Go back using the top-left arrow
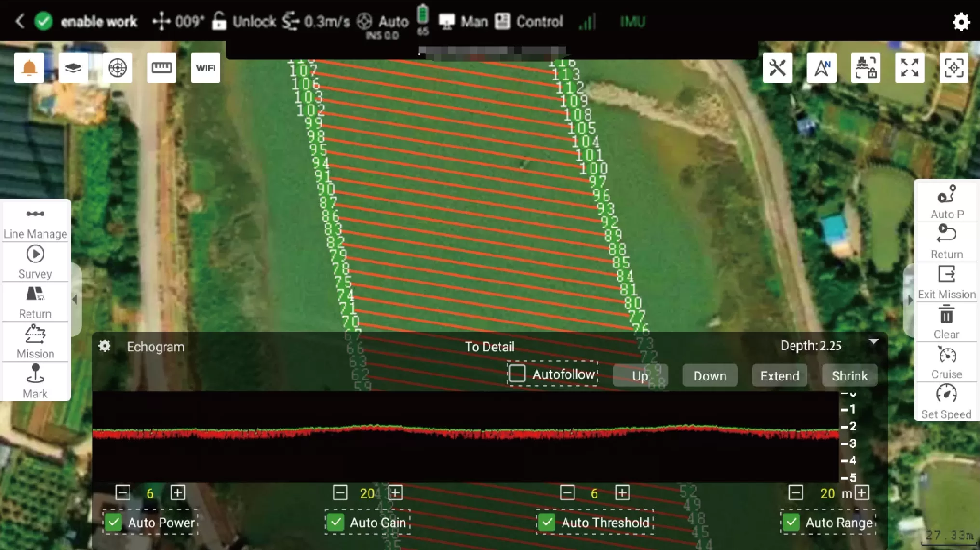 pos(20,21)
